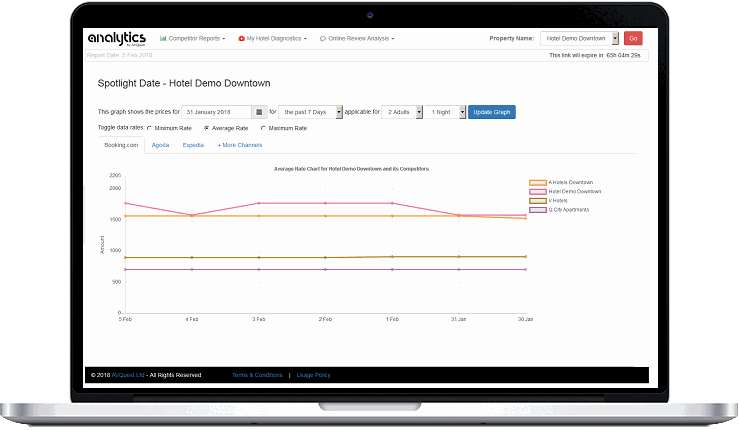Open the More Channels tab
This screenshot has height=430, width=739.
240,145
